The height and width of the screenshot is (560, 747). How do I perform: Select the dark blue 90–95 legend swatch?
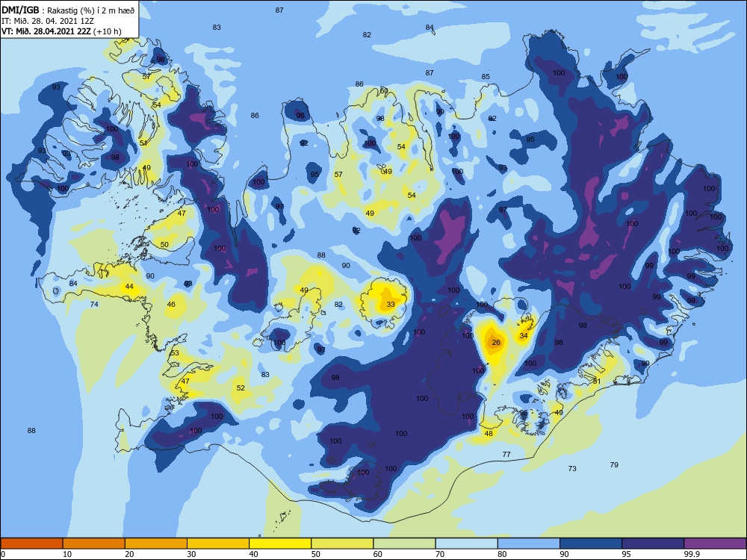pos(591,544)
